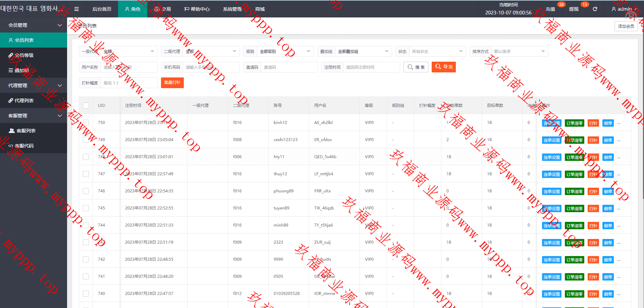The width and height of the screenshot is (644, 308).
Task: Open the 系统管理 top menu
Action: (232, 9)
